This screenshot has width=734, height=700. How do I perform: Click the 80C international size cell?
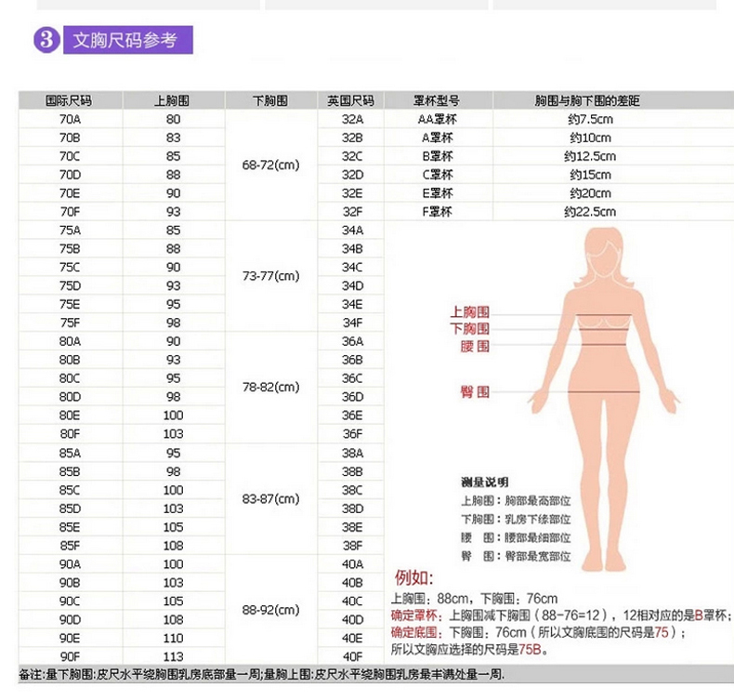[70, 378]
